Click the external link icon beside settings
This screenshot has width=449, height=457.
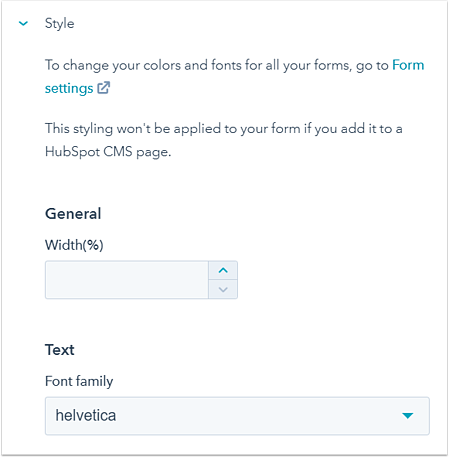[104, 88]
